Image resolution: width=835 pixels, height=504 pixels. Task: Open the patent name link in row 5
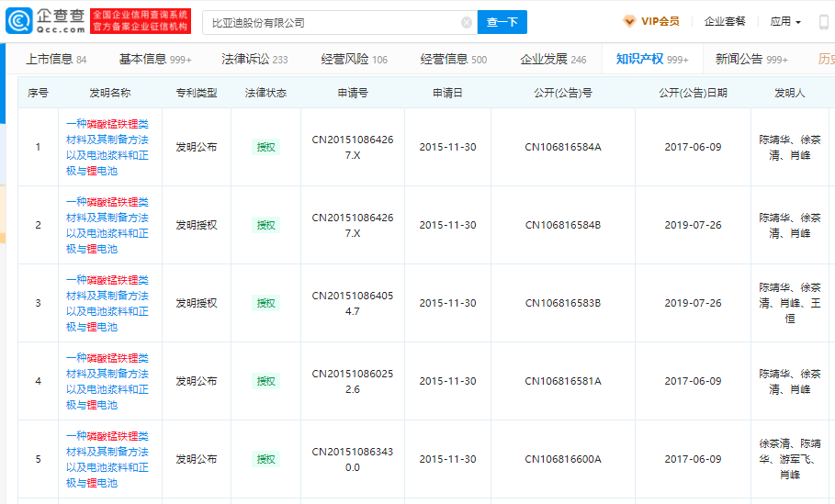[x=107, y=459]
